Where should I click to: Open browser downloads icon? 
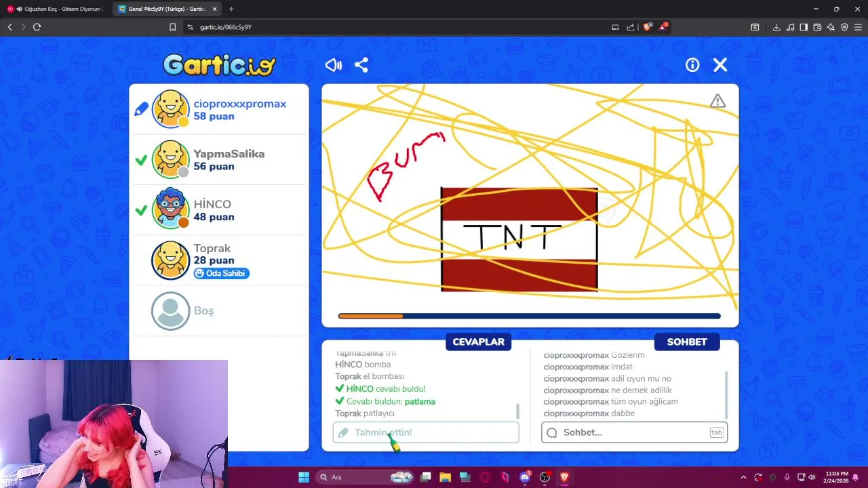pyautogui.click(x=776, y=27)
